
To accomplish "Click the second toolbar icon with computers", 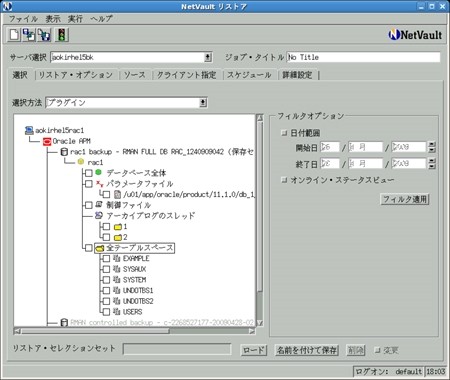I will coord(29,35).
